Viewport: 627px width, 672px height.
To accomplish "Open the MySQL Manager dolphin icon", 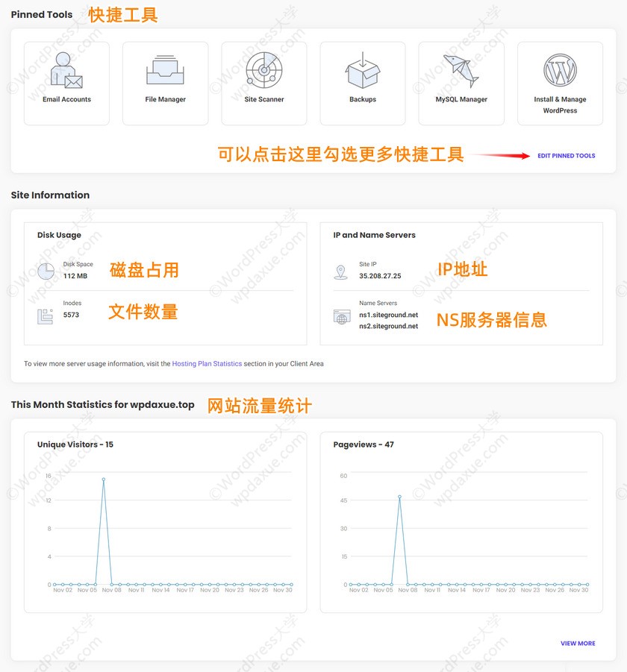I will [x=461, y=71].
